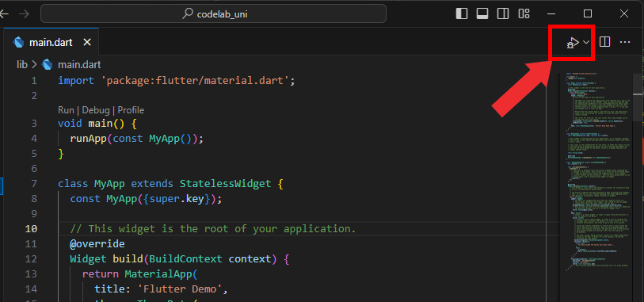644x302 pixels.
Task: Split the editor to the right
Action: [x=604, y=42]
